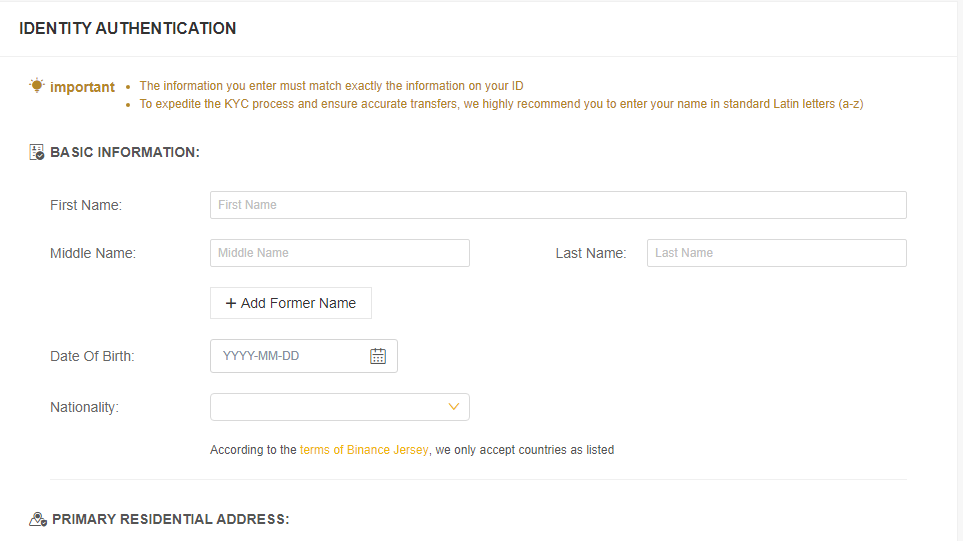Image resolution: width=963 pixels, height=541 pixels.
Task: Click the Primary Residential Address pin icon
Action: (38, 520)
